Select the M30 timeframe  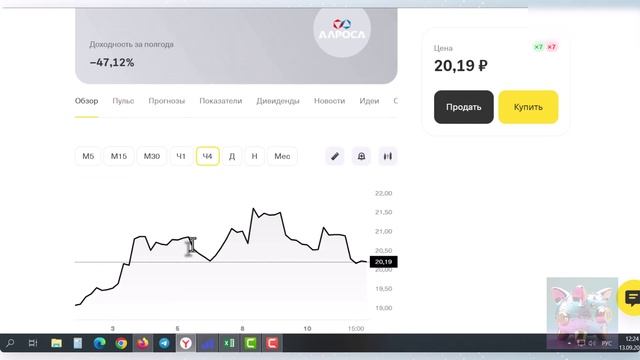(x=151, y=156)
